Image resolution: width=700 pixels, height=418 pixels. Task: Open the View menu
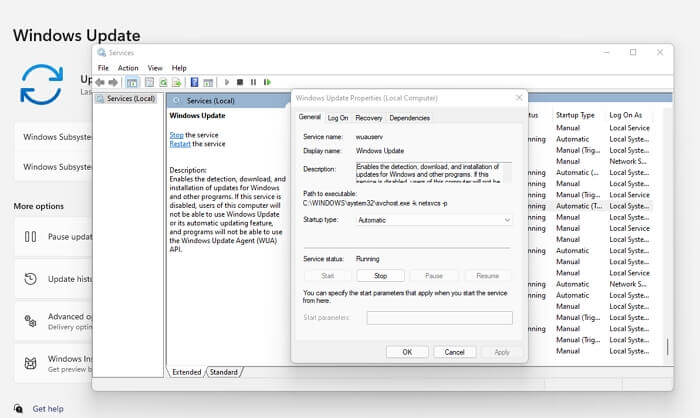[155, 68]
